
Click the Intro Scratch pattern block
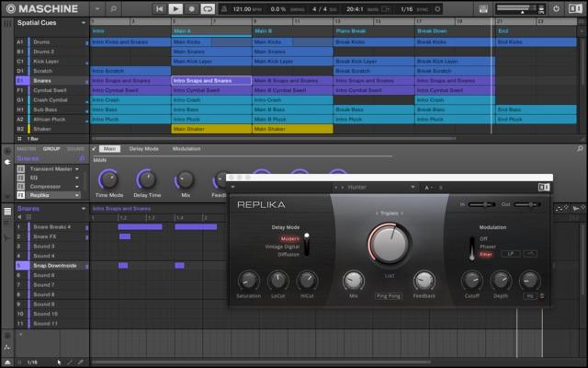coord(130,71)
